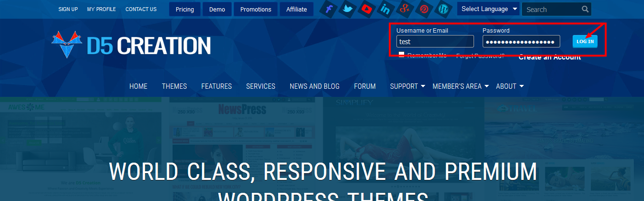This screenshot has height=201, width=644.
Task: Open the Contact Us link
Action: pos(141,9)
